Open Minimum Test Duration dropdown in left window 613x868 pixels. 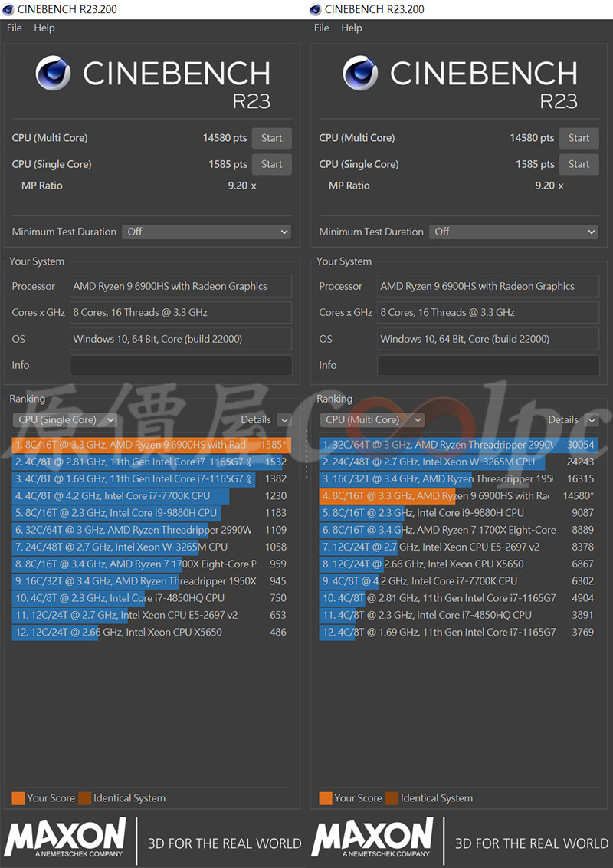point(206,232)
